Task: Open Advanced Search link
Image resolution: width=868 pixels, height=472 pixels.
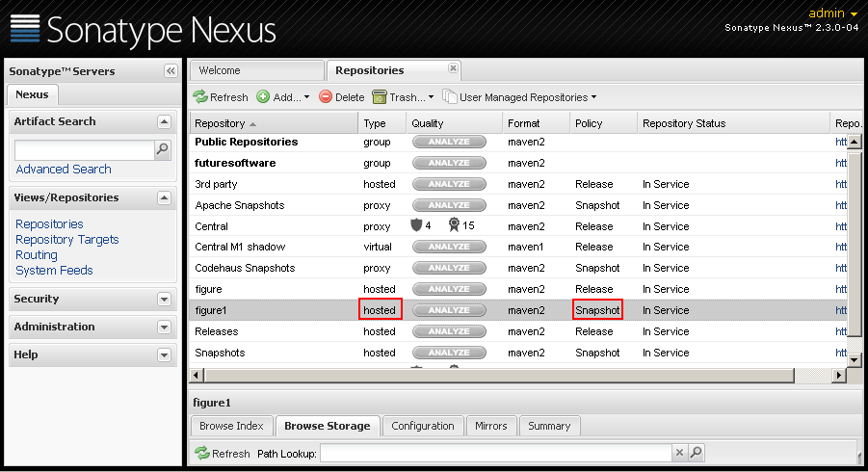Action: (64, 170)
